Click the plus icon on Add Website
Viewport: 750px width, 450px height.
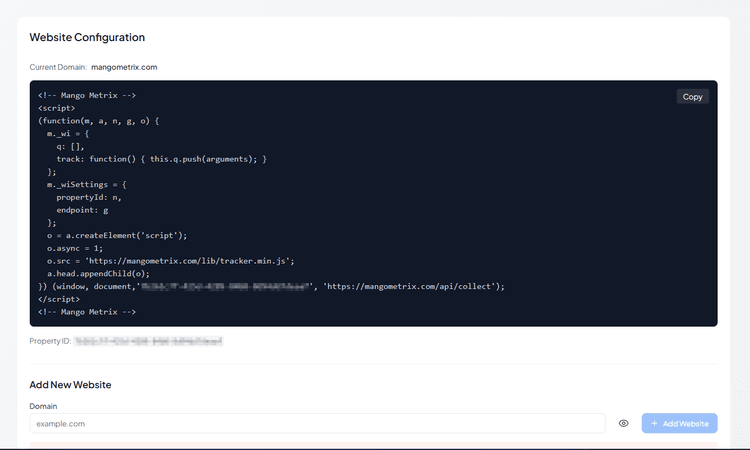654,424
